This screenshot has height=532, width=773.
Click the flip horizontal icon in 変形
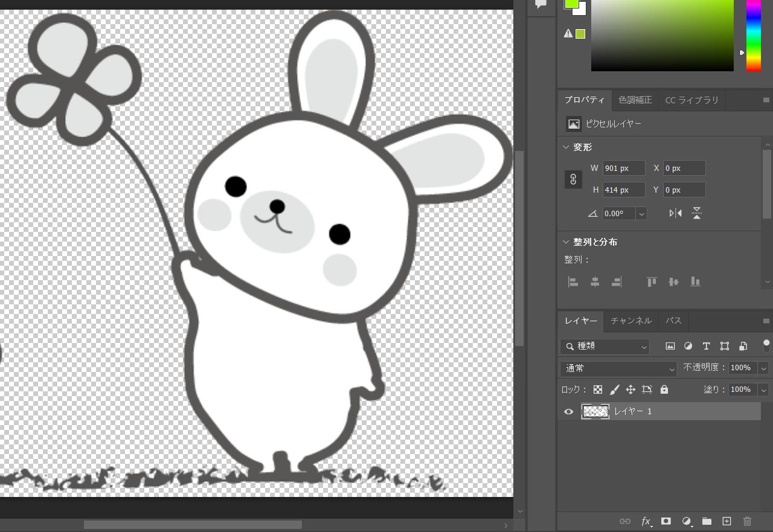pos(676,213)
